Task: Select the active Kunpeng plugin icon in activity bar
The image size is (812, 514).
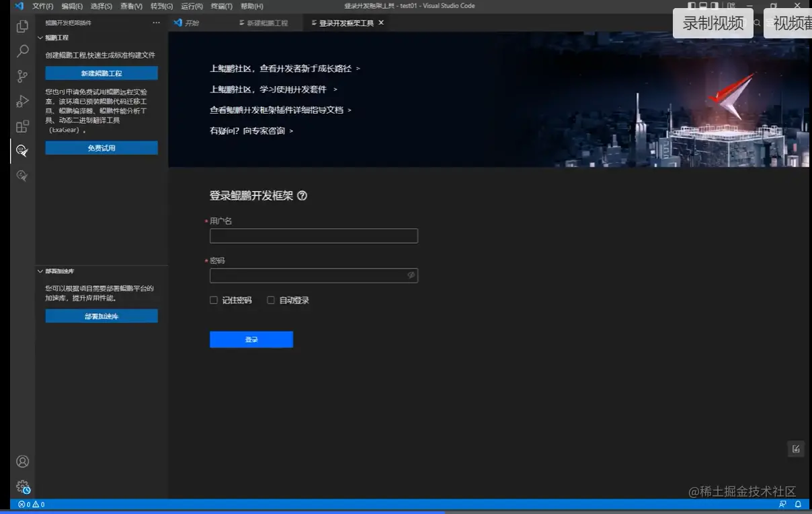Action: (22, 151)
